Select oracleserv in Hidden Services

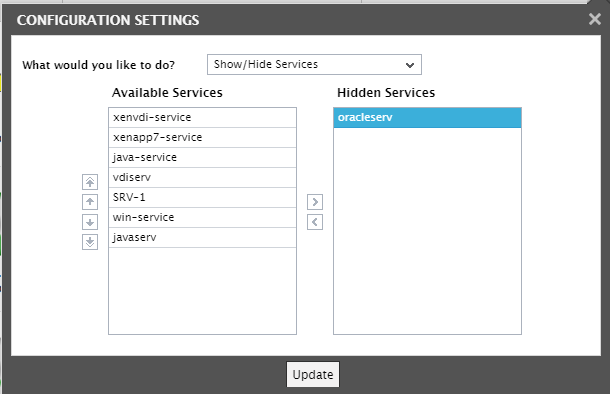[x=427, y=117]
